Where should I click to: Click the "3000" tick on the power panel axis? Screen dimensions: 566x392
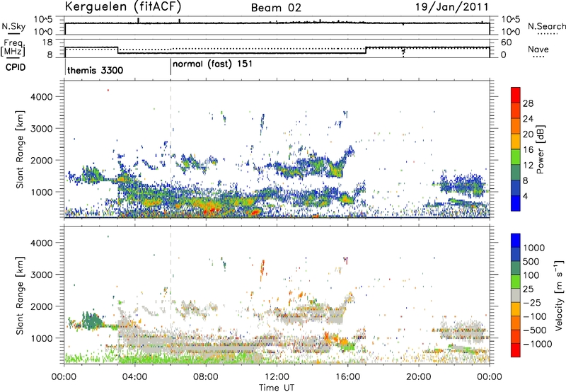click(x=41, y=129)
